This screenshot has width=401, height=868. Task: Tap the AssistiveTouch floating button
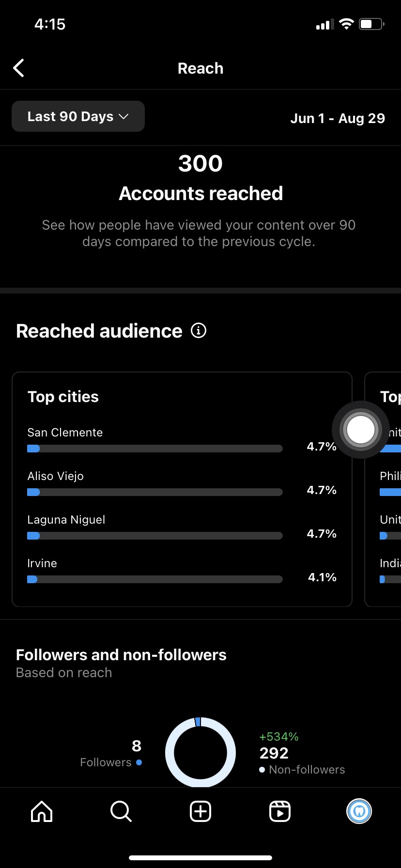360,430
